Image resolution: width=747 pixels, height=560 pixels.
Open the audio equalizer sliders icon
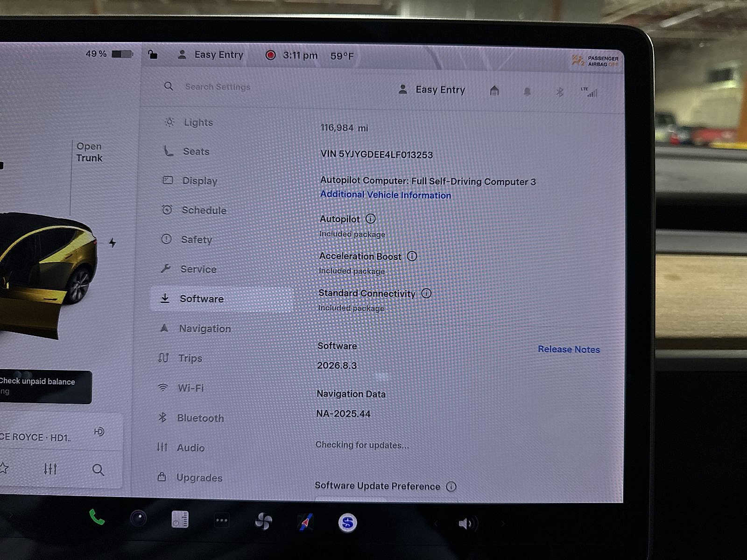pyautogui.click(x=50, y=469)
